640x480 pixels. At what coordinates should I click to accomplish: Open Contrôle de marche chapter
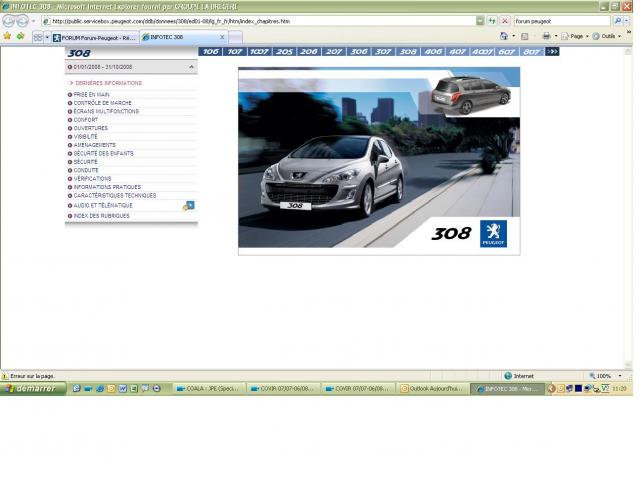(102, 103)
